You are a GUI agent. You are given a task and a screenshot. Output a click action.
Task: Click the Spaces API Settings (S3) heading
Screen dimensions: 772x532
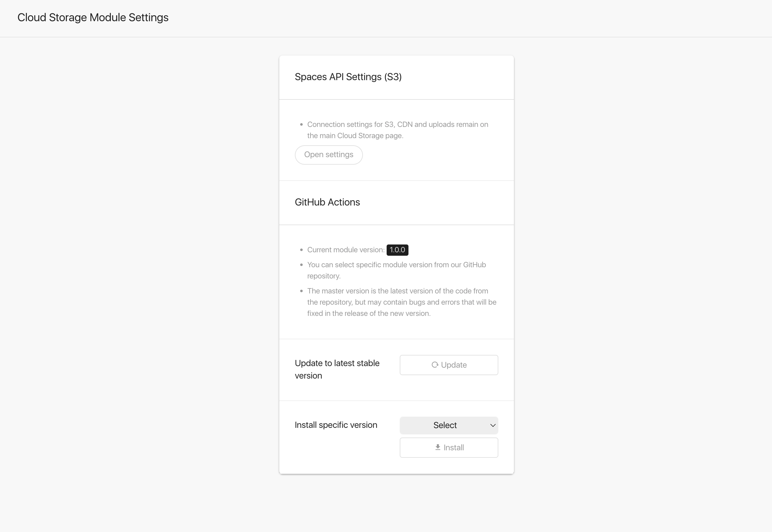tap(348, 77)
